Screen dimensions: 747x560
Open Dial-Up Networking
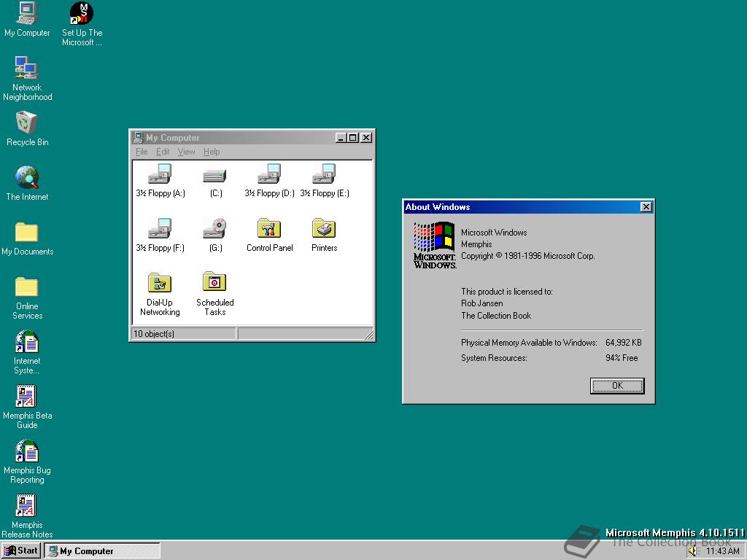160,283
